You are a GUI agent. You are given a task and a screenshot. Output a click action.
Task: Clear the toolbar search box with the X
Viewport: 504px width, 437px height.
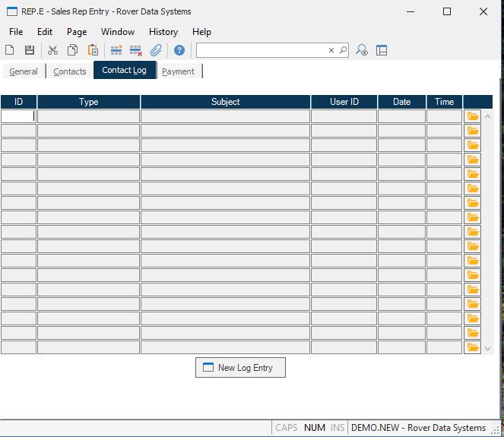pos(331,50)
